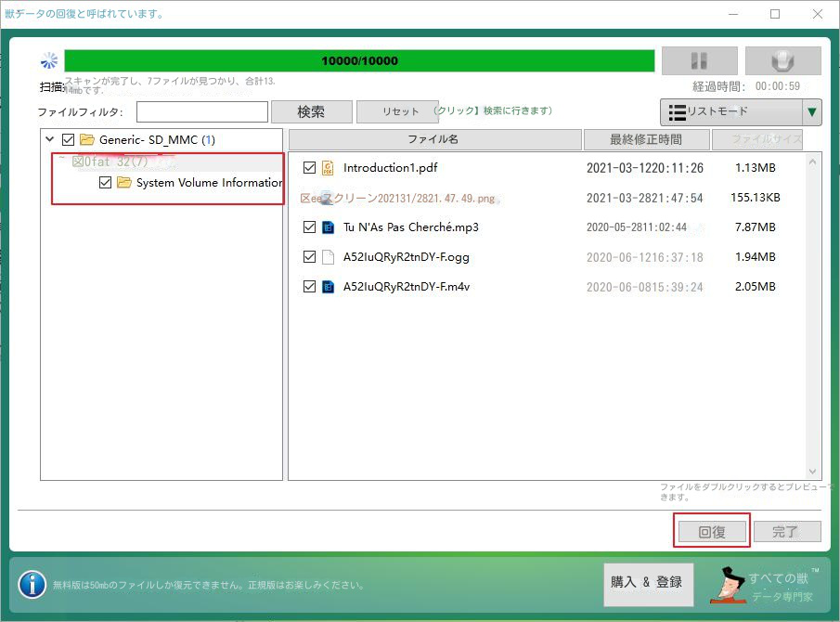Click the 2021-03-28 21:47:54 date cell

[x=644, y=199]
